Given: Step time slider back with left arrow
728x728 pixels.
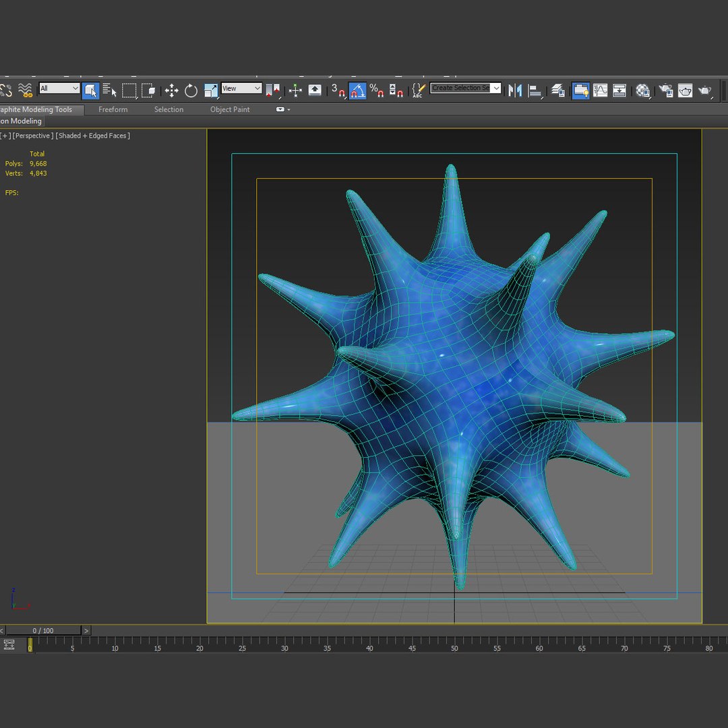Looking at the screenshot, I should pos(2,630).
